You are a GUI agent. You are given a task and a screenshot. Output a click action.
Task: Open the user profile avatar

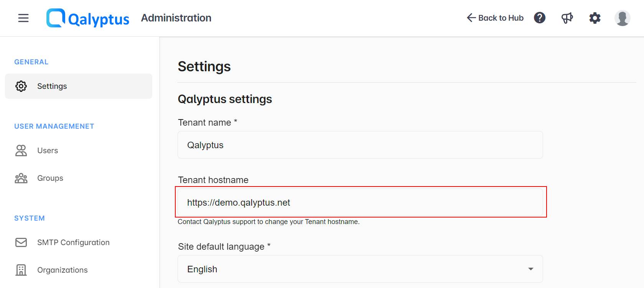point(622,18)
